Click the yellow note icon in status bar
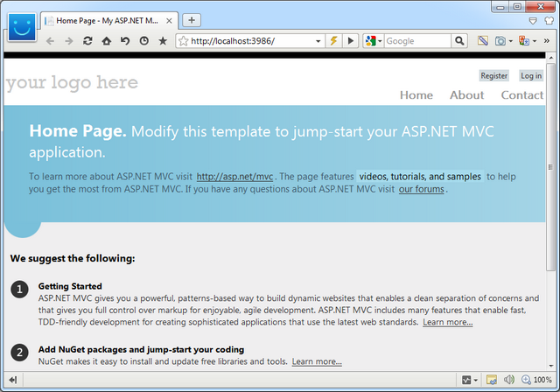The image size is (560, 392). pos(492,380)
